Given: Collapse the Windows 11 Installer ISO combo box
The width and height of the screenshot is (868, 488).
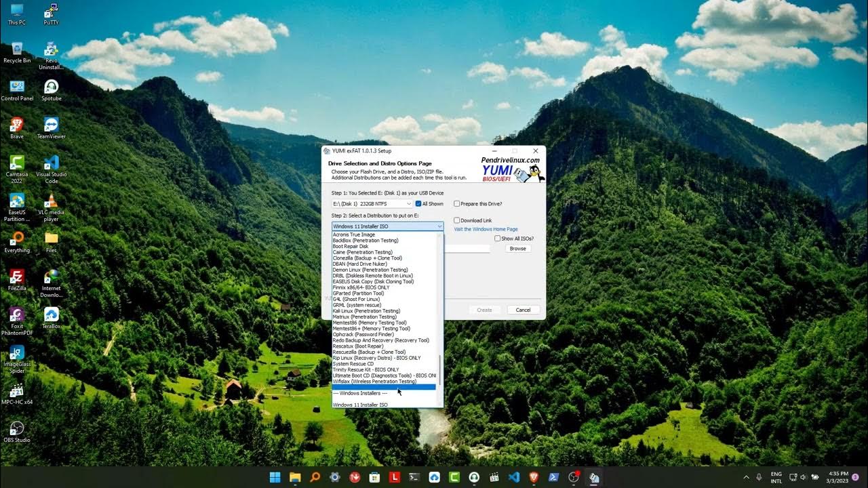Looking at the screenshot, I should pyautogui.click(x=387, y=226).
